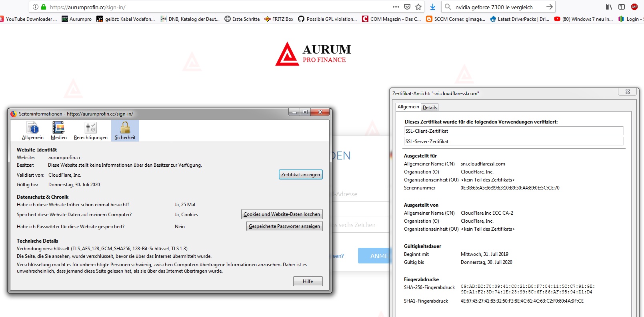This screenshot has height=317, width=644.
Task: Click the blue ANME login button
Action: click(374, 256)
